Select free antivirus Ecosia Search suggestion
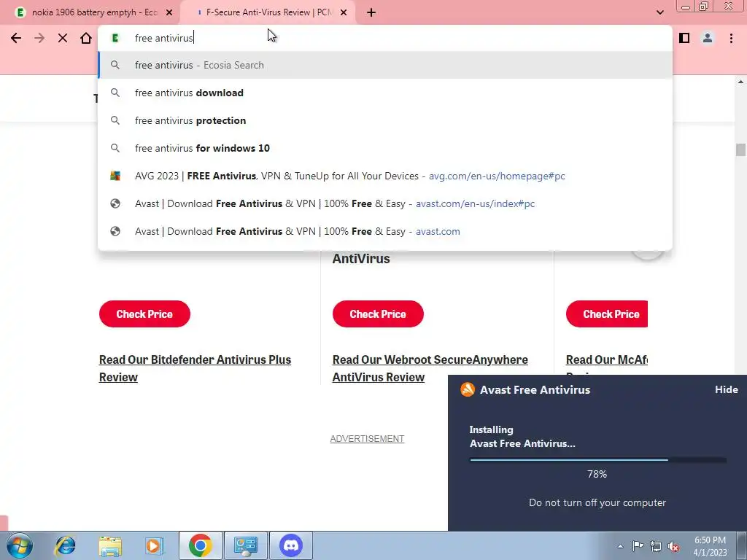This screenshot has height=560, width=747. tap(385, 65)
